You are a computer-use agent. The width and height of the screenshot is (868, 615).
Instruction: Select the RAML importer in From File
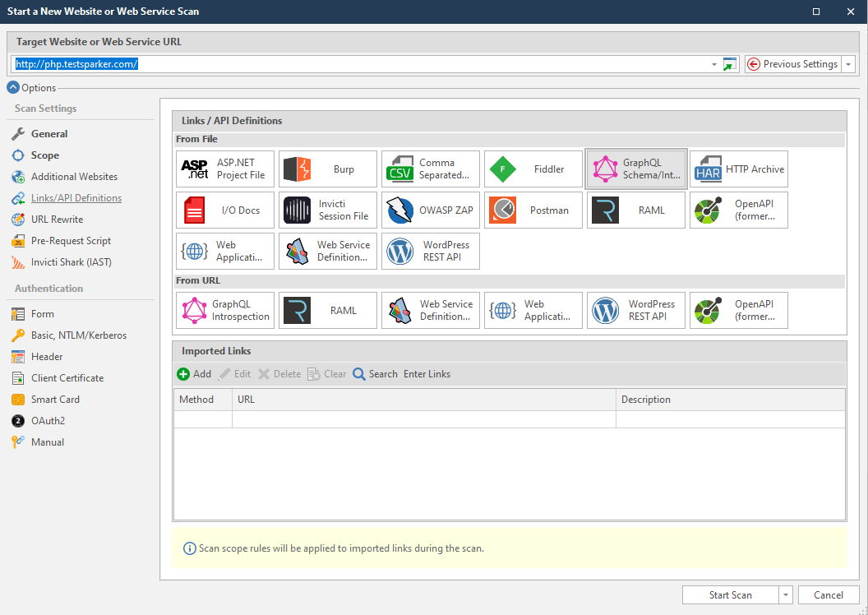coord(635,210)
